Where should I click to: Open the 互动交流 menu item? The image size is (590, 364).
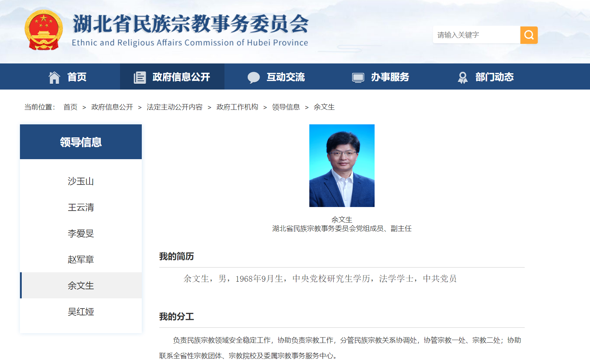[x=285, y=76]
